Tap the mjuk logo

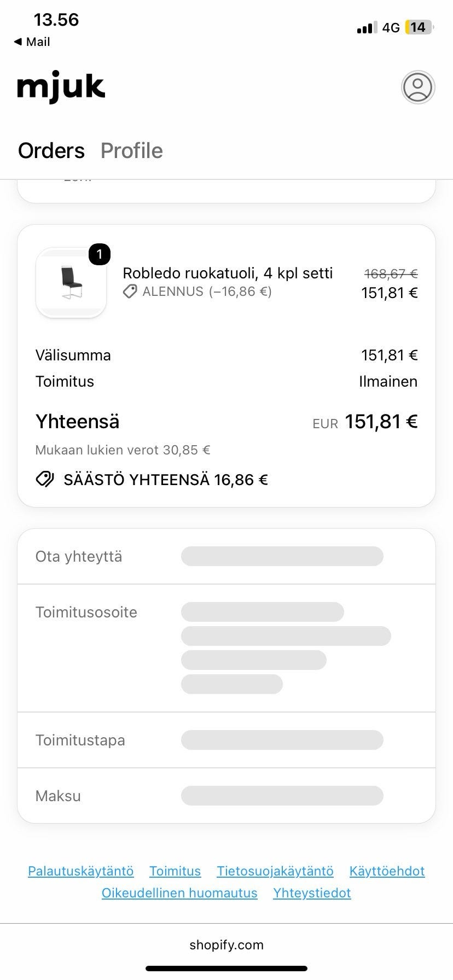[x=61, y=87]
